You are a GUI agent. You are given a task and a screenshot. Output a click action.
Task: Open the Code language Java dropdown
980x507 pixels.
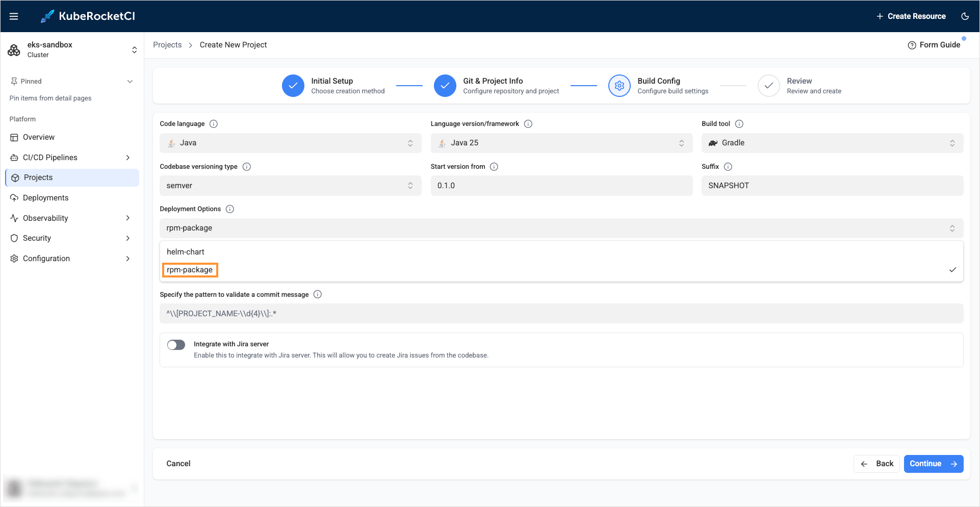coord(291,143)
